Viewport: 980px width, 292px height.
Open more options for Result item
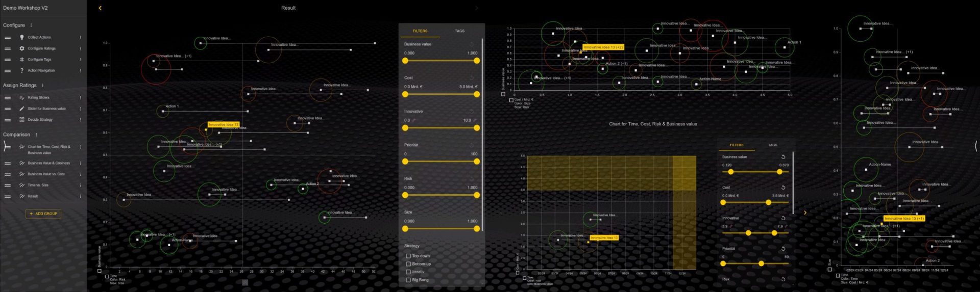point(80,196)
